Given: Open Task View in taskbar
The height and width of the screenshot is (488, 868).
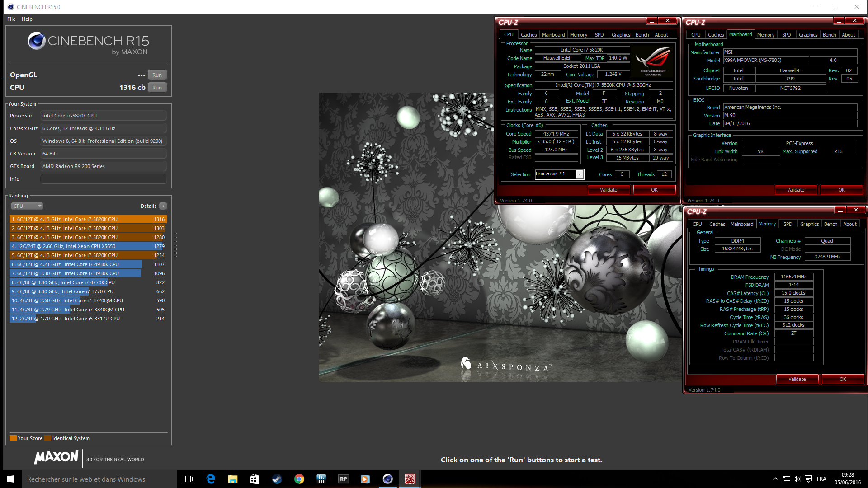Looking at the screenshot, I should click(x=188, y=479).
